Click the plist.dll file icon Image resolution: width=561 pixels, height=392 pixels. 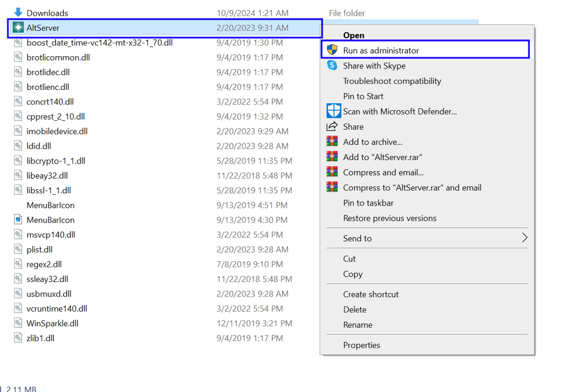click(x=18, y=249)
